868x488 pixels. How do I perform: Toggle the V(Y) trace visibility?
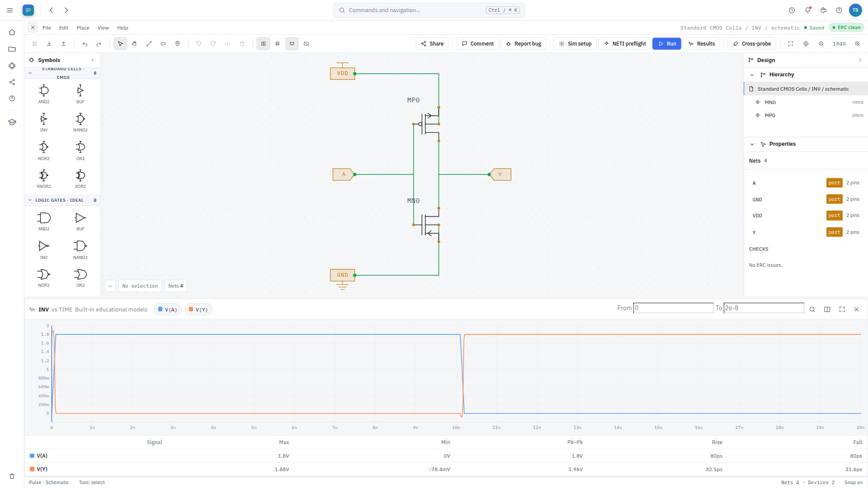pos(198,309)
